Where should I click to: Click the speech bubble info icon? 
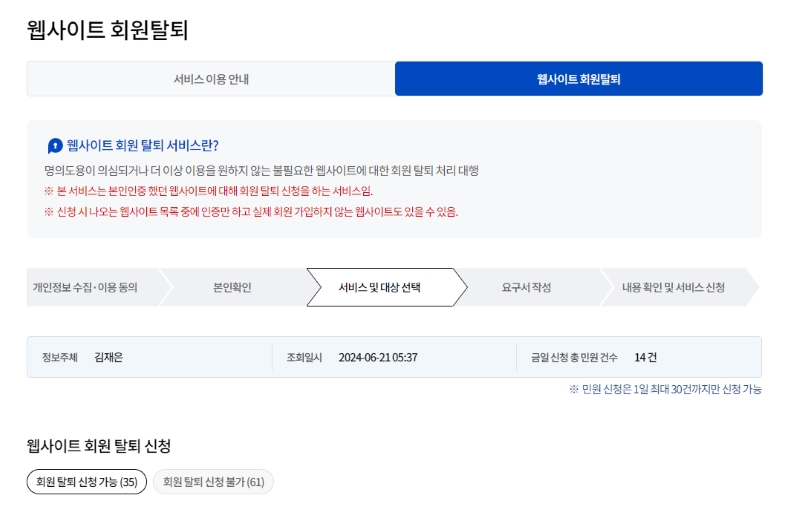click(x=55, y=146)
